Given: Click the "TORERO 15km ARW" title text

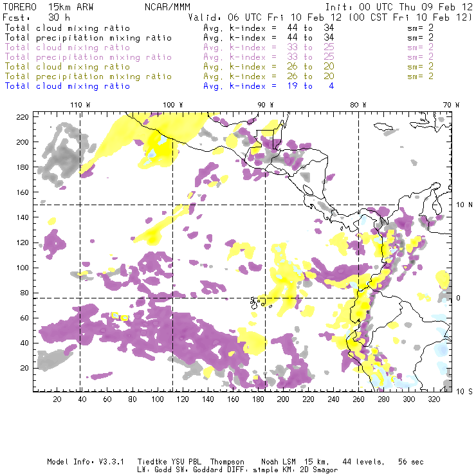Looking at the screenshot, I should pyautogui.click(x=48, y=7).
